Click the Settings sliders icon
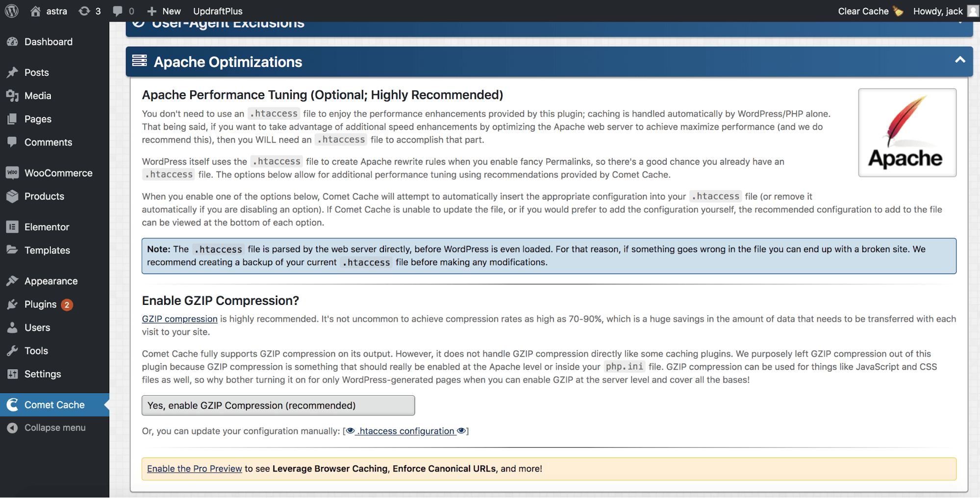980x498 pixels. tap(12, 374)
